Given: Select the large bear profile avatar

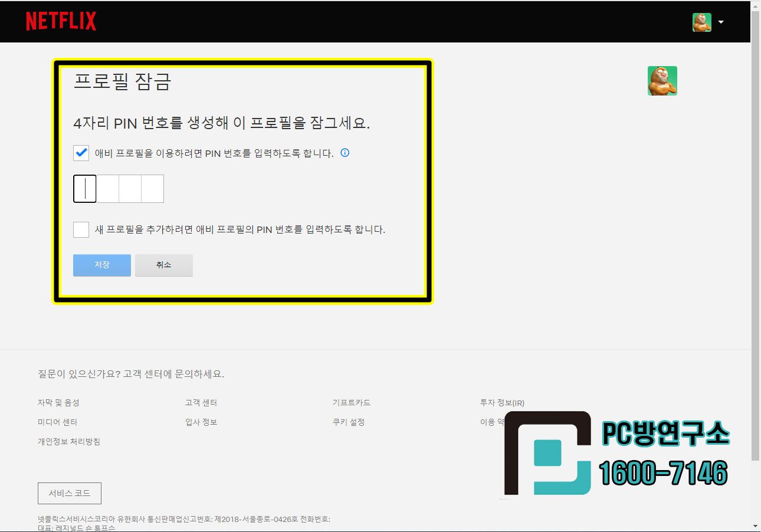Looking at the screenshot, I should [x=662, y=81].
